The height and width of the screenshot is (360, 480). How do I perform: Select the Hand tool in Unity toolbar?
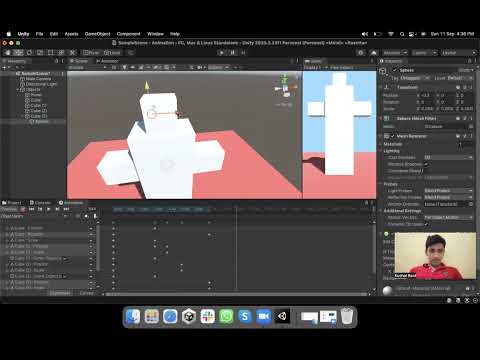[7, 53]
